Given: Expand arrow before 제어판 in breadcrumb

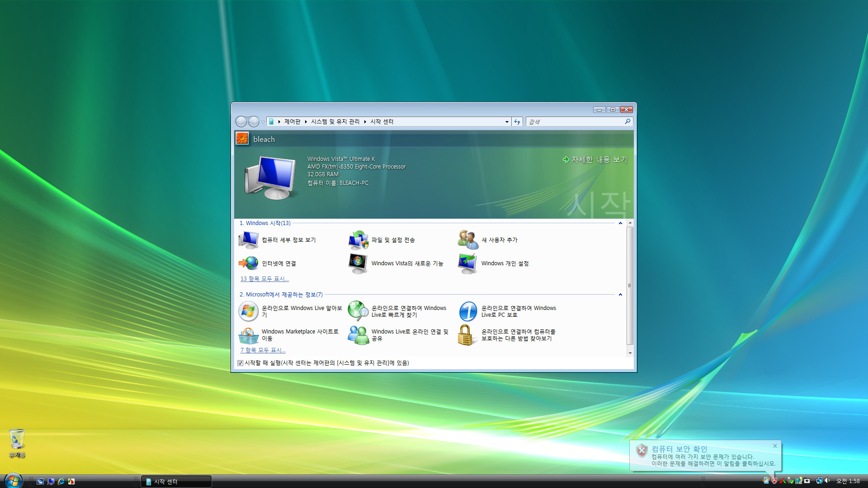Looking at the screenshot, I should (x=279, y=122).
